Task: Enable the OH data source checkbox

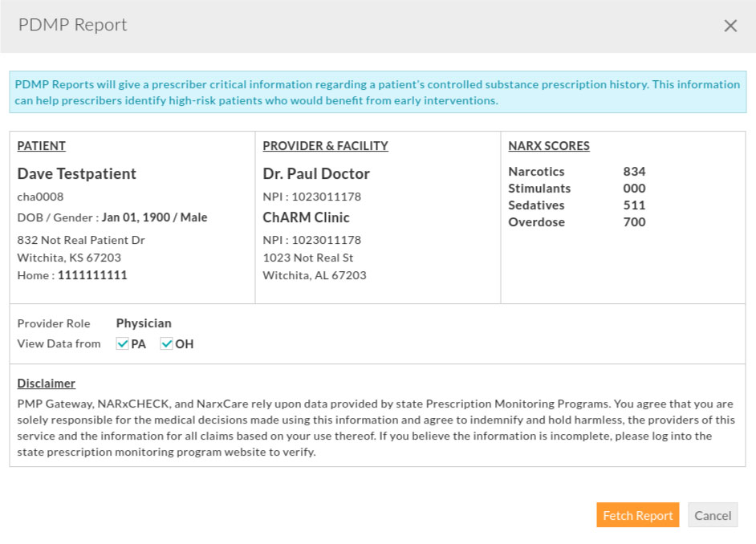Action: click(167, 343)
